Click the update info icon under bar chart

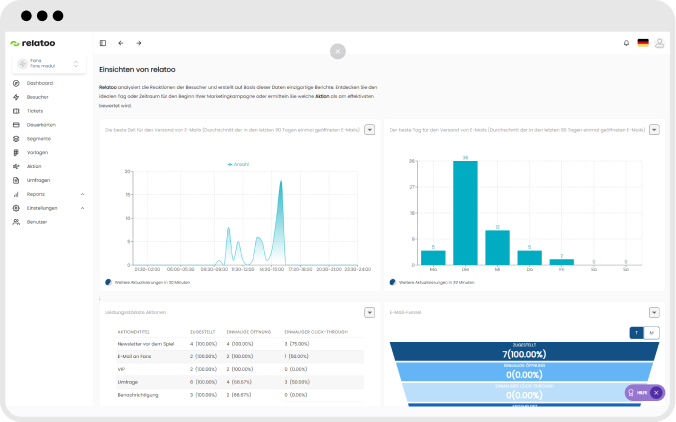tap(393, 282)
